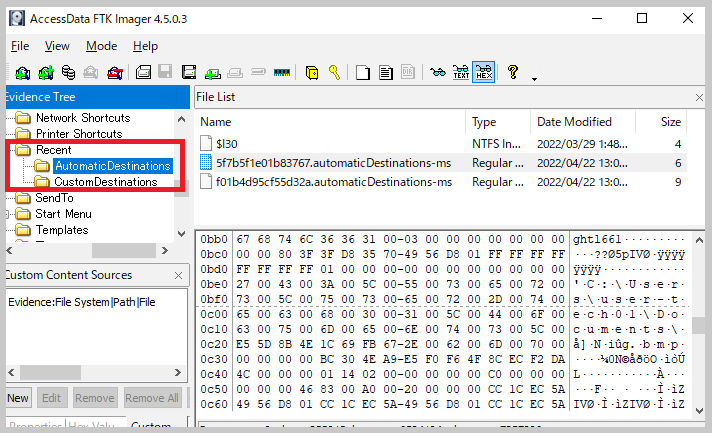The width and height of the screenshot is (712, 433).
Task: Open the File menu
Action: (20, 46)
